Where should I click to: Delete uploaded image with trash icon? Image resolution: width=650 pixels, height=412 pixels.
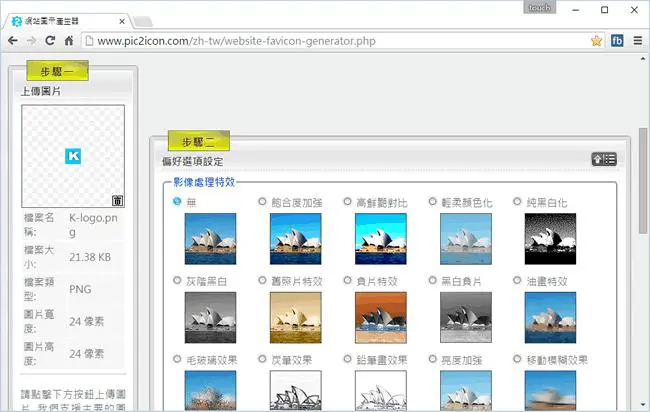pos(117,200)
